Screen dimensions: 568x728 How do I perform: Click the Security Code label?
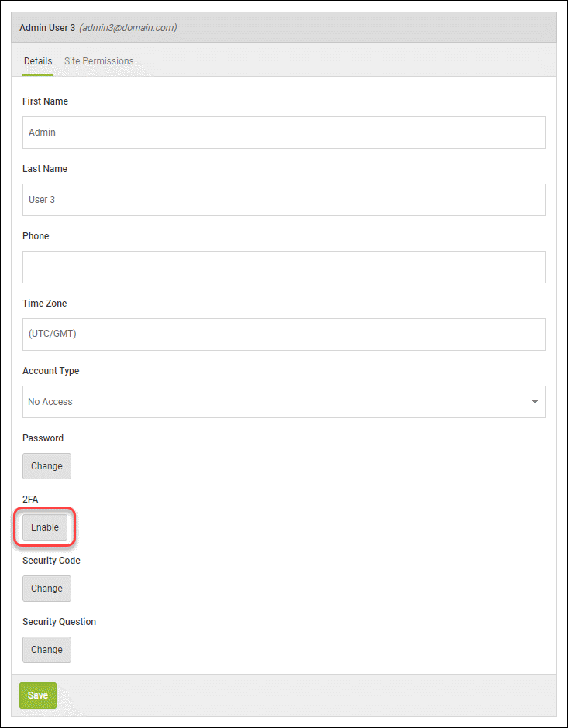52,561
